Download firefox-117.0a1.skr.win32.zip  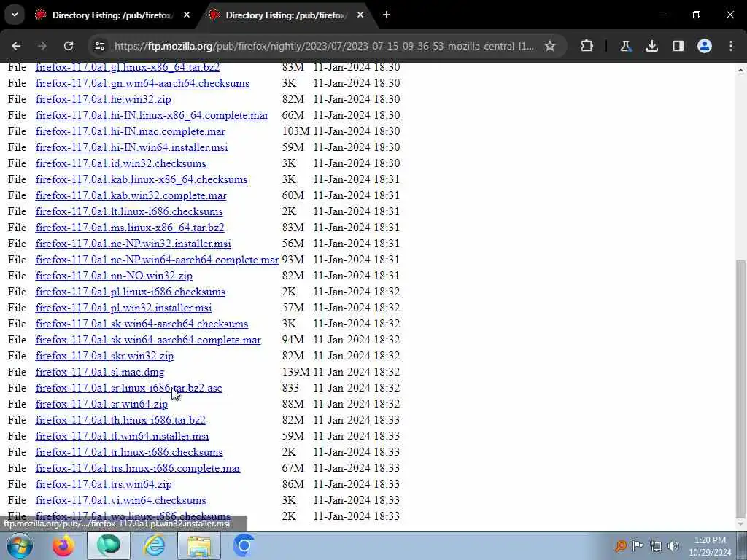click(x=105, y=356)
